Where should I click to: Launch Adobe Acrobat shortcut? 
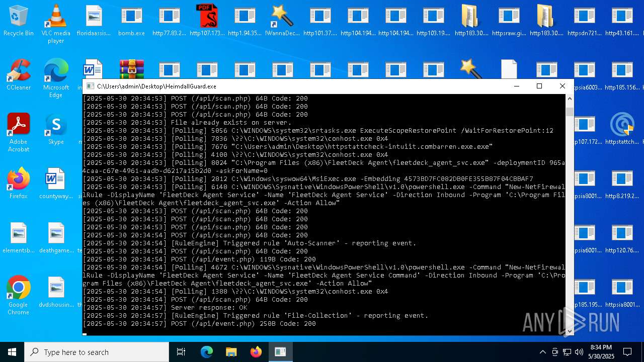click(19, 133)
